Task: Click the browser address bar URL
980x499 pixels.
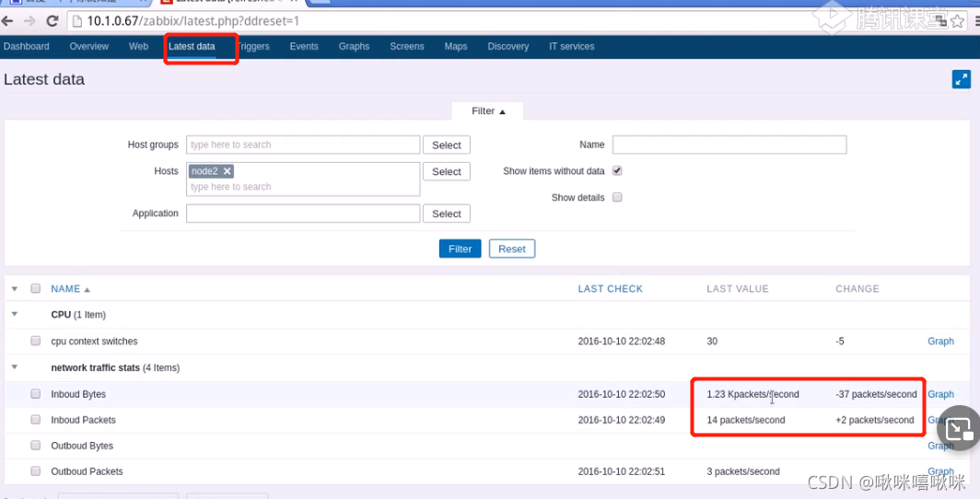Action: click(193, 20)
